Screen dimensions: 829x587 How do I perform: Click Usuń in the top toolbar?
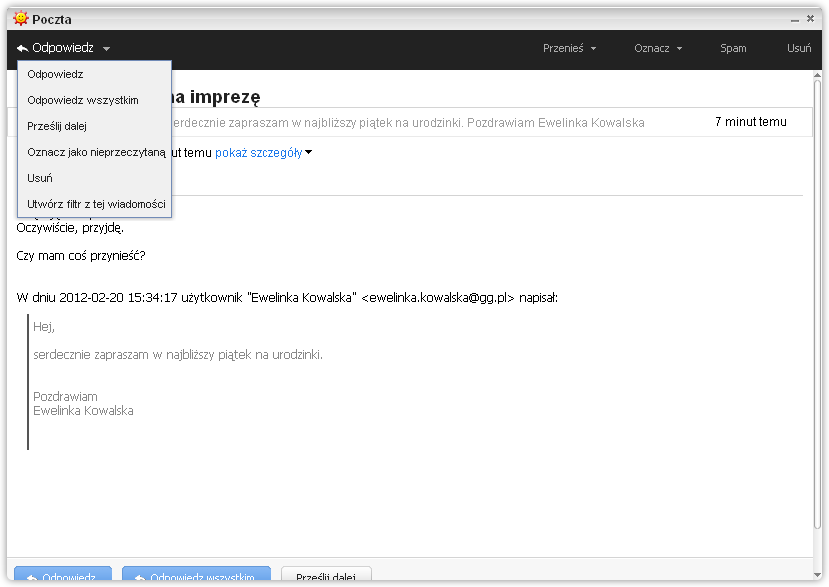coord(799,48)
